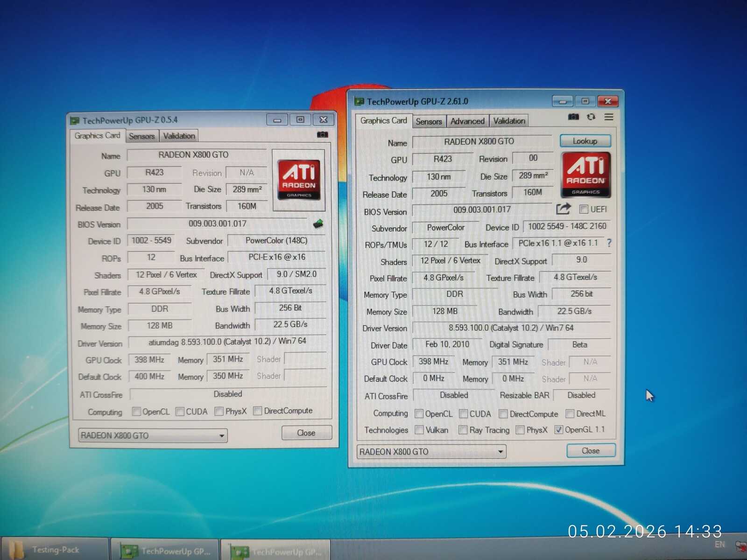Viewport: 747px width, 560px height.
Task: Click the Digital Signature value "Beta"
Action: (579, 345)
